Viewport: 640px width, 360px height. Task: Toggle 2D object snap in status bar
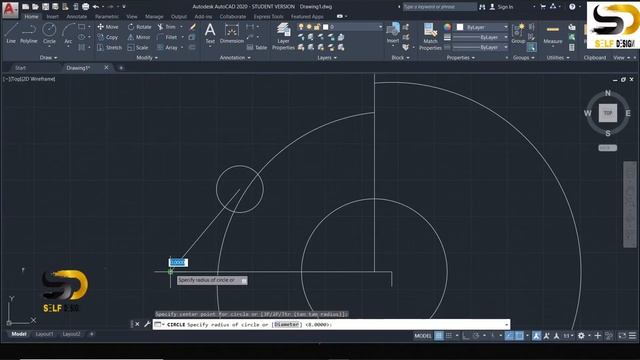click(x=519, y=336)
